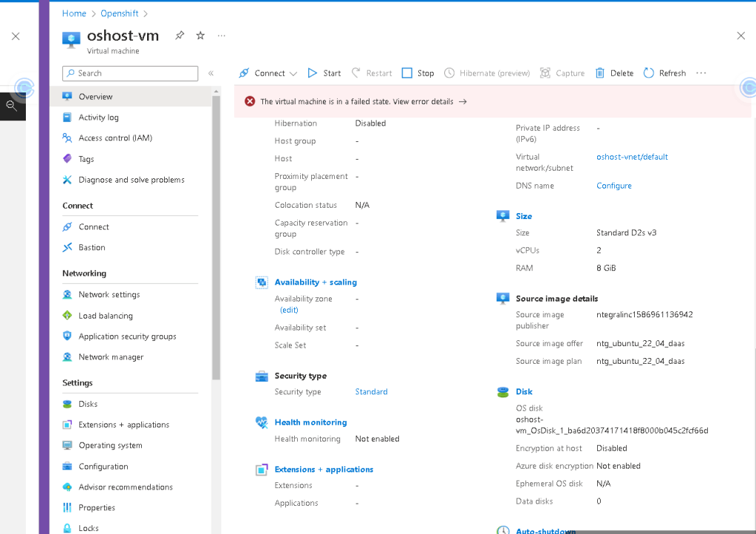Click Hibernate (preview) in toolbar
The width and height of the screenshot is (756, 534).
coord(487,73)
